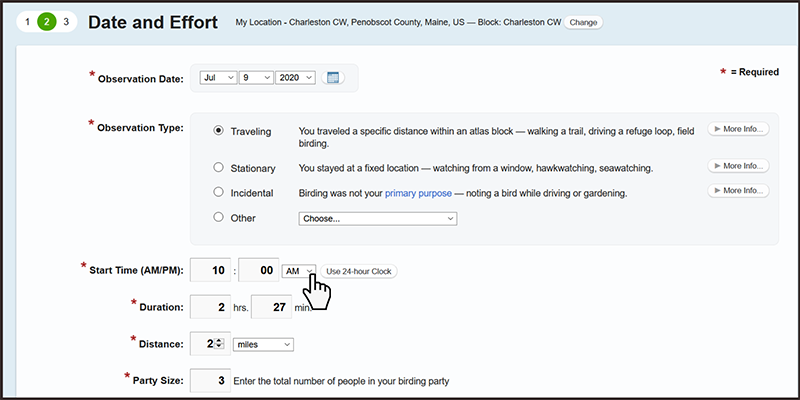Image resolution: width=800 pixels, height=400 pixels.
Task: Open the observation month dropdown
Action: point(218,78)
